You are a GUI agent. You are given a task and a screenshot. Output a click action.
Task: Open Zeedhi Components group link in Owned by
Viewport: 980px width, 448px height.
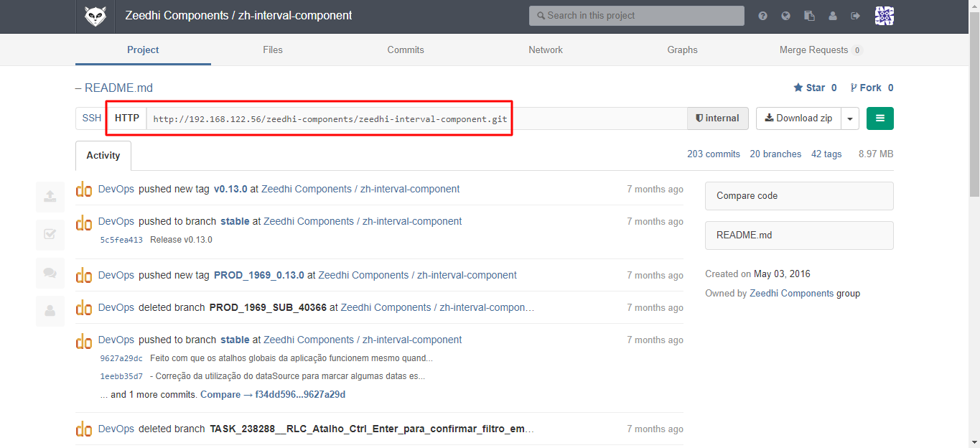click(792, 294)
